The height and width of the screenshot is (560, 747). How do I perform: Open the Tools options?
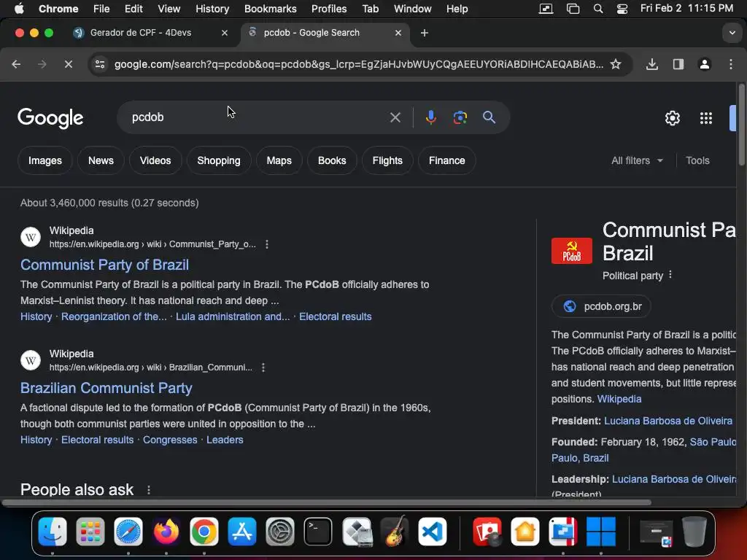click(x=697, y=160)
